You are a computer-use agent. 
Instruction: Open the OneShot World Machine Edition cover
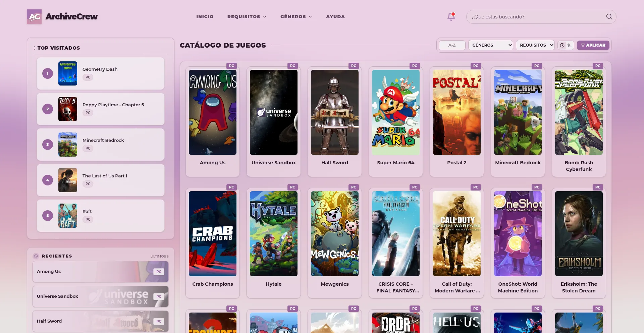[518, 234]
